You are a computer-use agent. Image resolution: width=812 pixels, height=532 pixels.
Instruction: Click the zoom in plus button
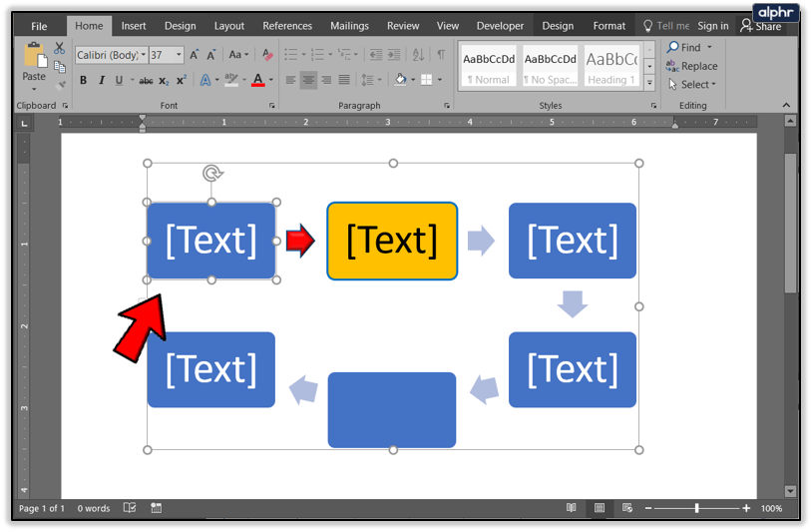coord(746,508)
